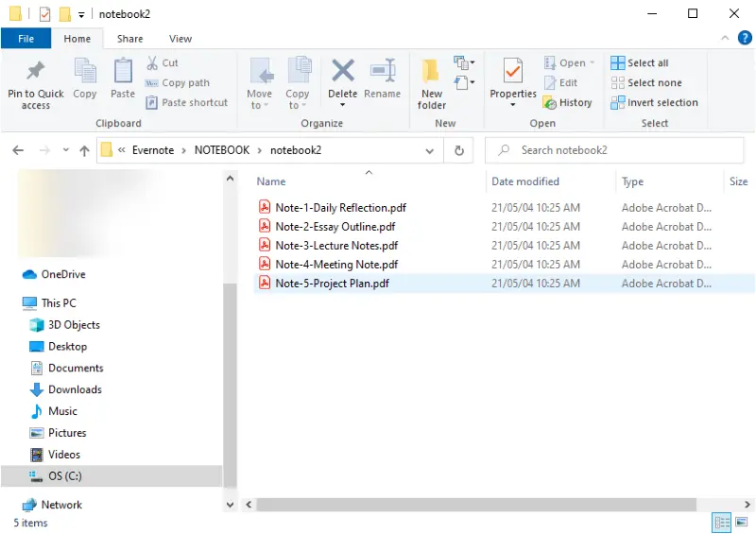
Task: Open Properties from the ribbon
Action: (513, 73)
